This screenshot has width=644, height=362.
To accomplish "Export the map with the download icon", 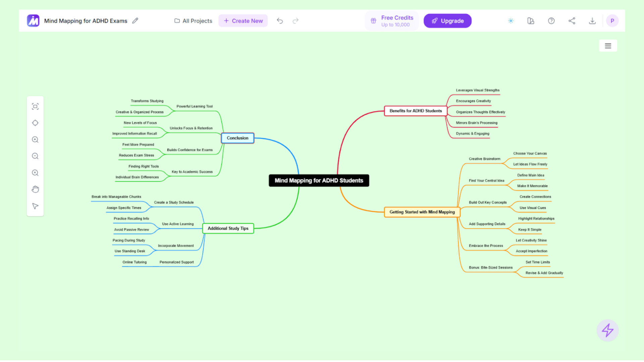I will [x=592, y=20].
